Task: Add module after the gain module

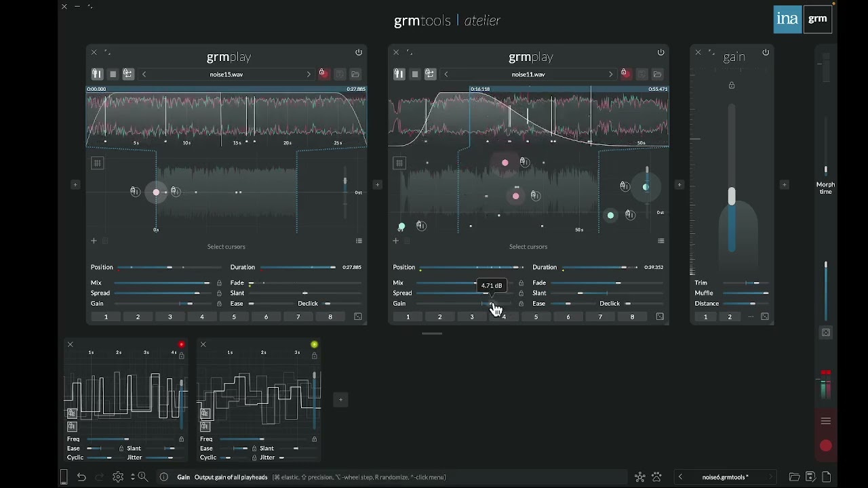Action: point(785,184)
